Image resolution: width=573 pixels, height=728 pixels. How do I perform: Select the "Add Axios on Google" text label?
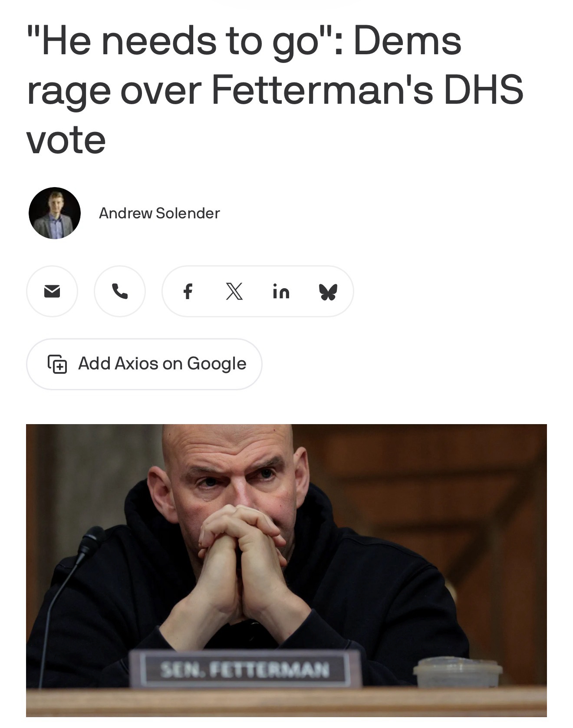(162, 364)
